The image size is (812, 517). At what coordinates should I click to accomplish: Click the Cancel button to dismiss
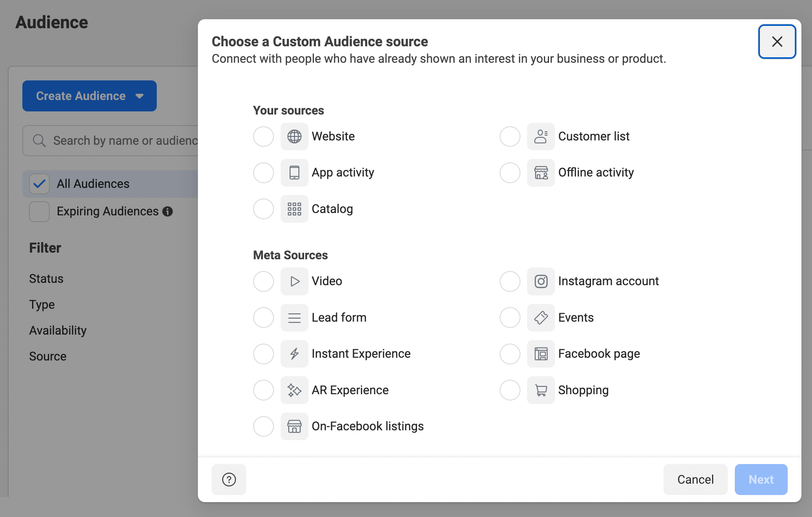coord(696,479)
